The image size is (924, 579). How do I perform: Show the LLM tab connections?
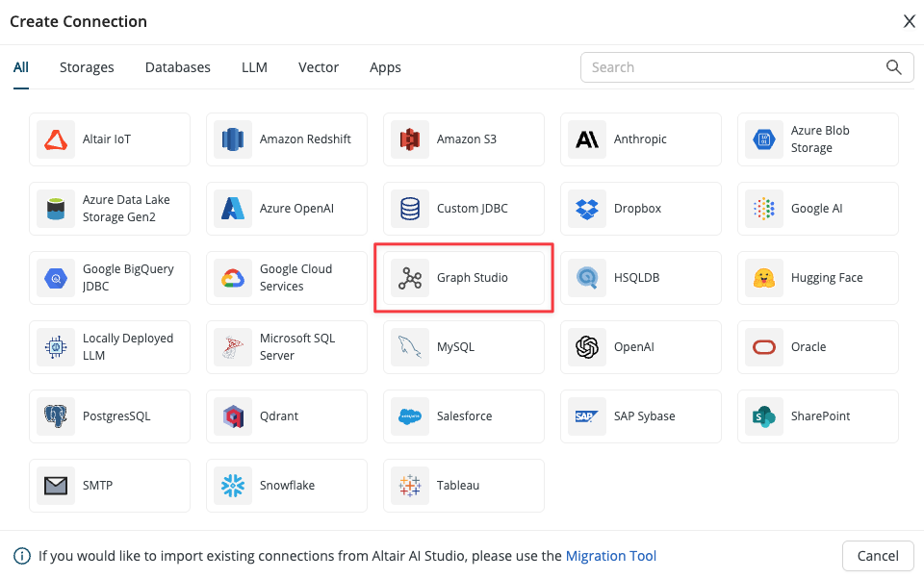tap(254, 67)
